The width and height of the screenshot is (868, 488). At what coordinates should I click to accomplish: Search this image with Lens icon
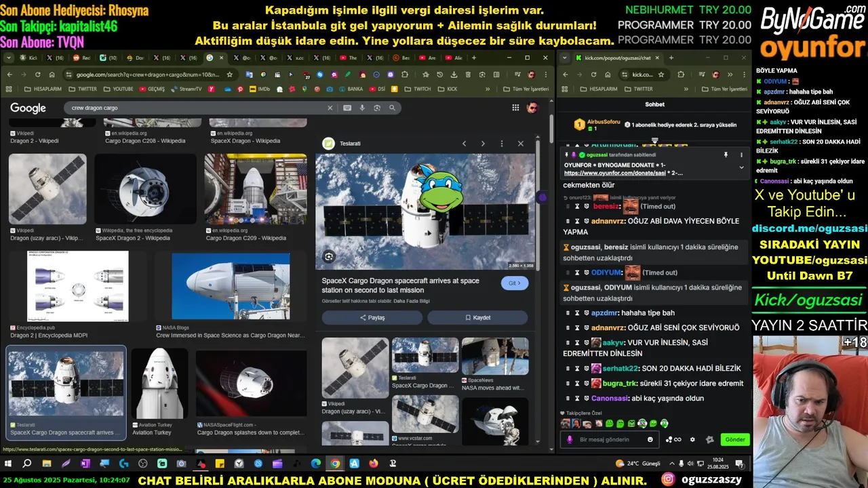329,256
